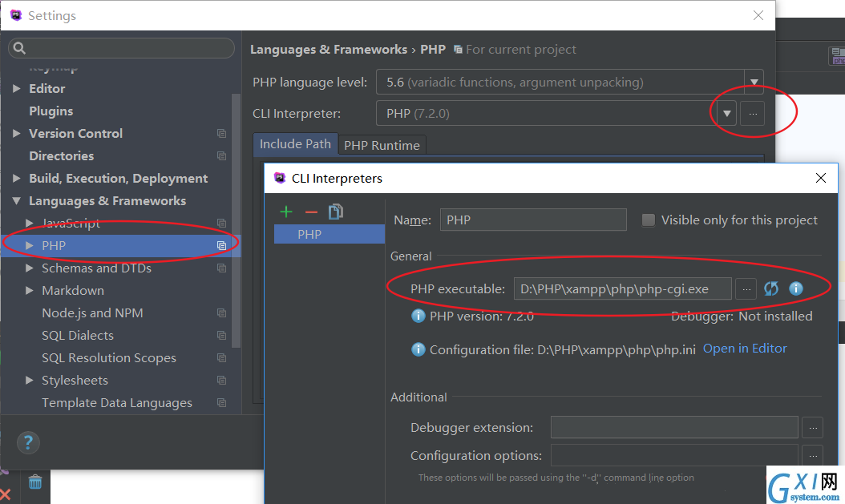Reload PHP executable info with refresh icon

(x=771, y=288)
